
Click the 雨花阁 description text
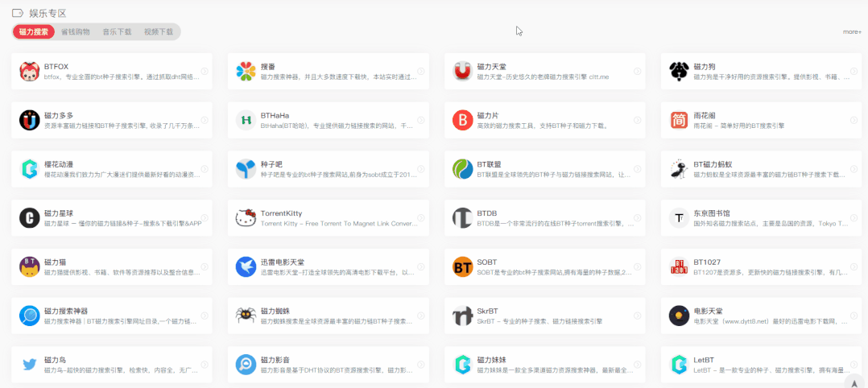[739, 126]
